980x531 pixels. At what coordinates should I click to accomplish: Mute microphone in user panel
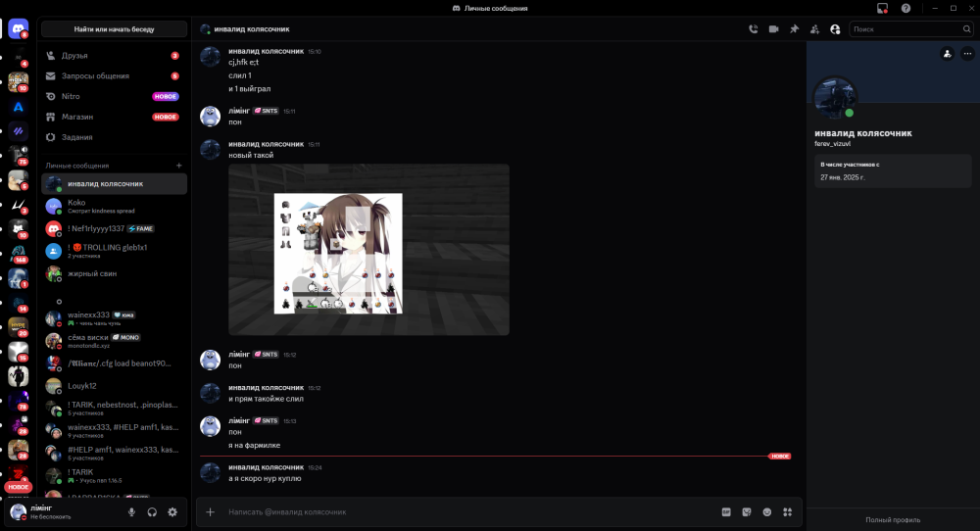[x=131, y=512]
